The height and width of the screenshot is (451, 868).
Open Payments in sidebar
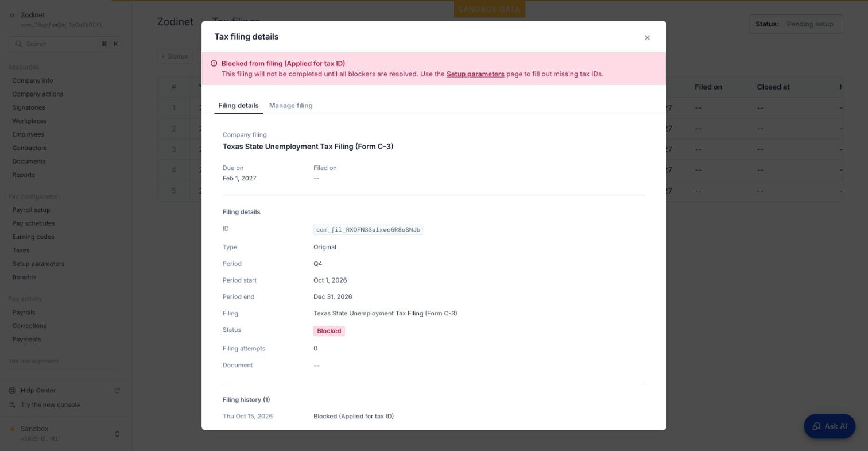(x=26, y=340)
